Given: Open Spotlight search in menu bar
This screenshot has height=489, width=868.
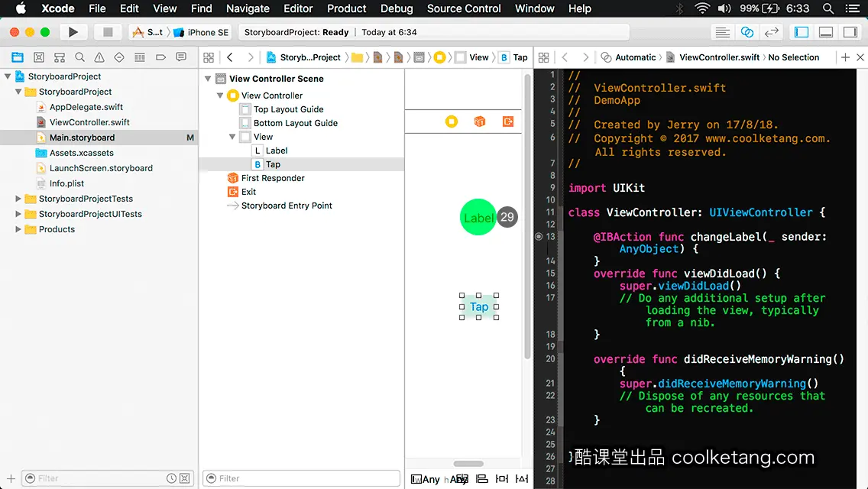Looking at the screenshot, I should tap(828, 8).
